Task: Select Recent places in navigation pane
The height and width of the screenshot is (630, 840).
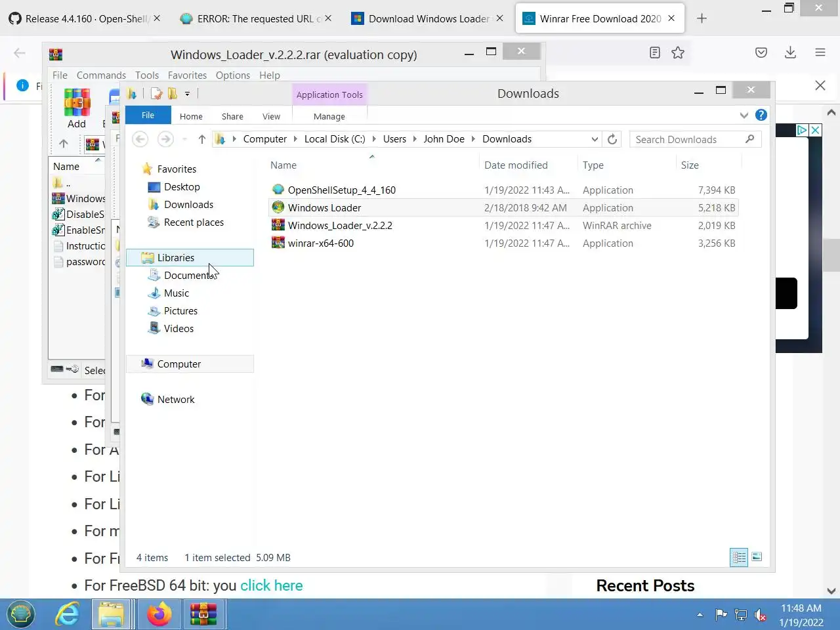Action: tap(194, 222)
